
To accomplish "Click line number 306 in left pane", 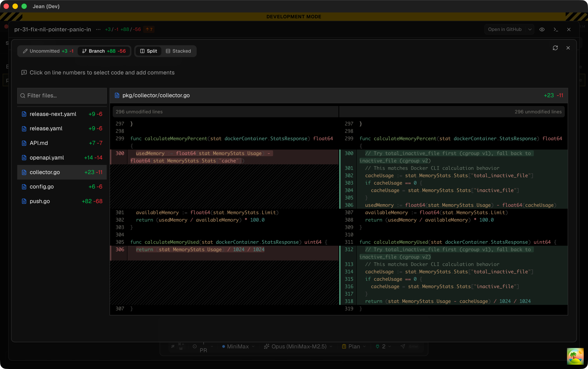I will point(120,250).
